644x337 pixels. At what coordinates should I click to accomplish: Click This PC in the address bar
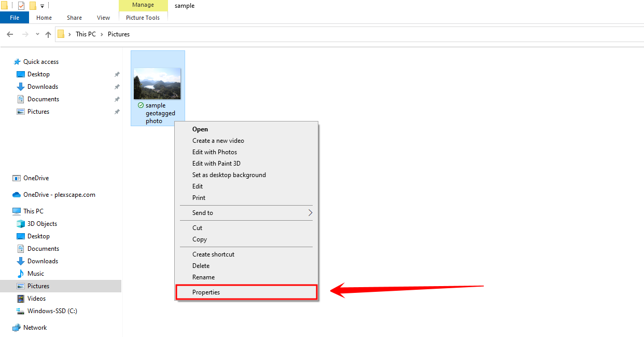pyautogui.click(x=86, y=34)
